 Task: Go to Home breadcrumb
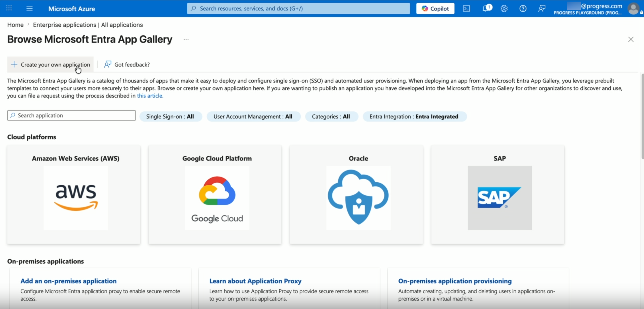(x=15, y=25)
